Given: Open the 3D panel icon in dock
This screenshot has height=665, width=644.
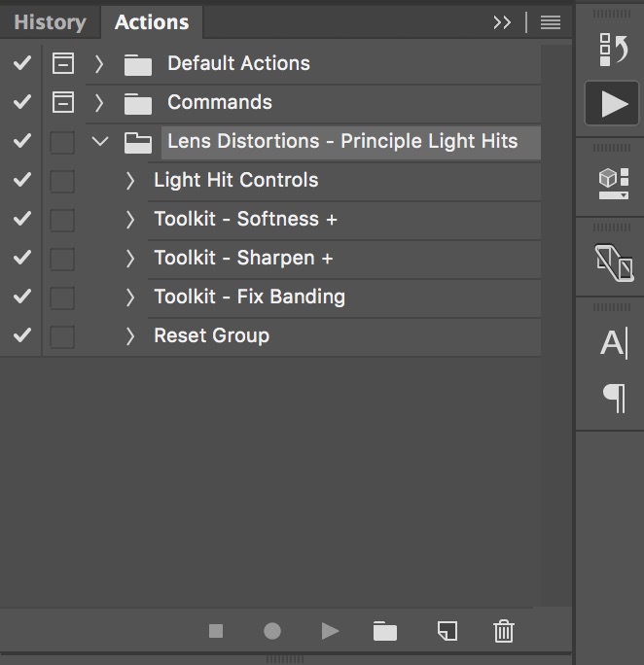Looking at the screenshot, I should pos(614,184).
